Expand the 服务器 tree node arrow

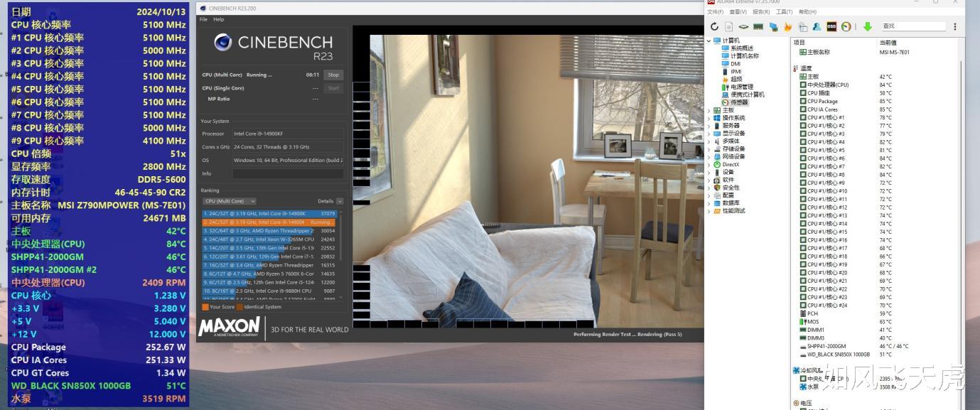[x=709, y=126]
